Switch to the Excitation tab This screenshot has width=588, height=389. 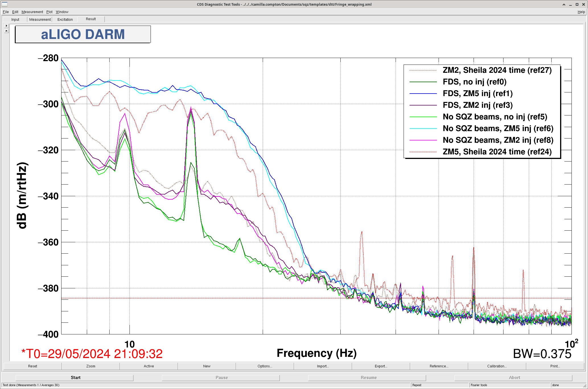coord(65,20)
